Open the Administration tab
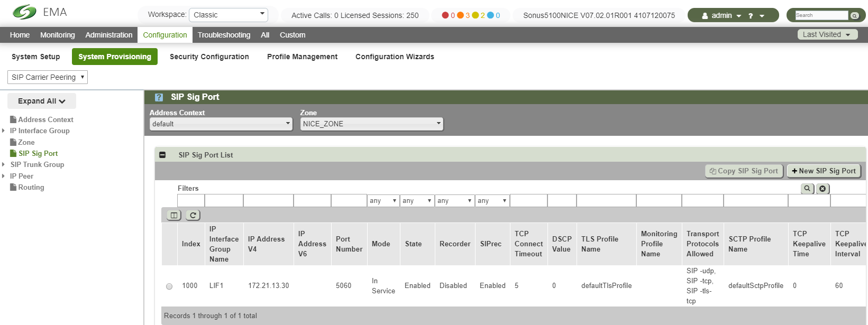 (109, 35)
